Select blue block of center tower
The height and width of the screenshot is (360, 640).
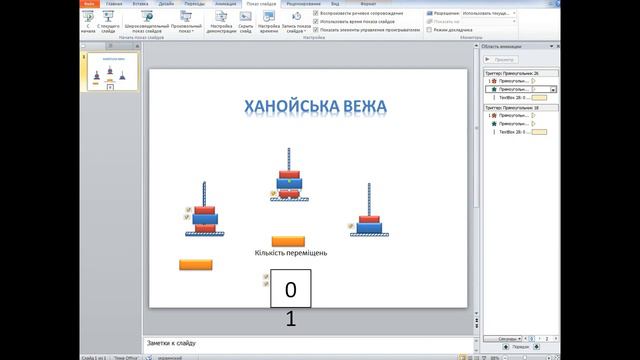tap(289, 184)
